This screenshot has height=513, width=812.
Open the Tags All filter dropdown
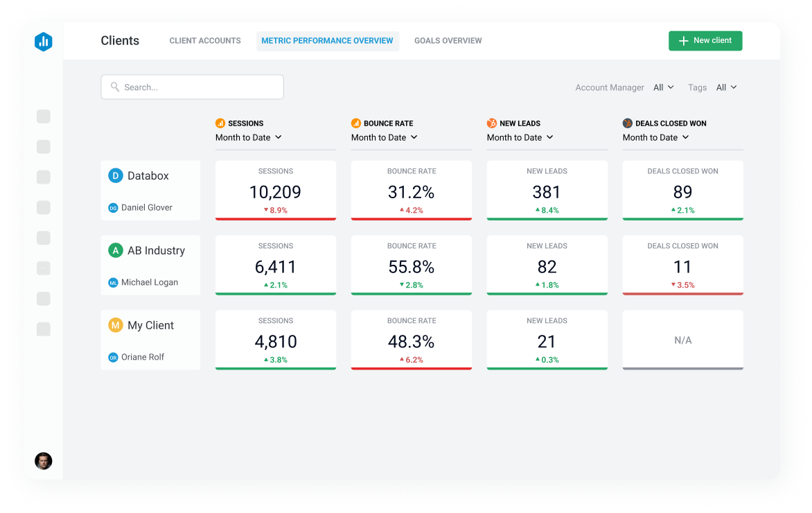click(x=726, y=87)
